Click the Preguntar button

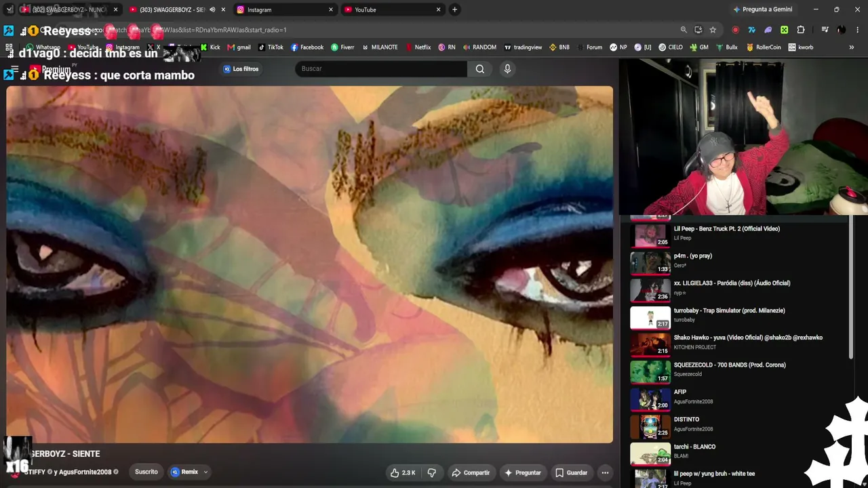[x=522, y=472]
